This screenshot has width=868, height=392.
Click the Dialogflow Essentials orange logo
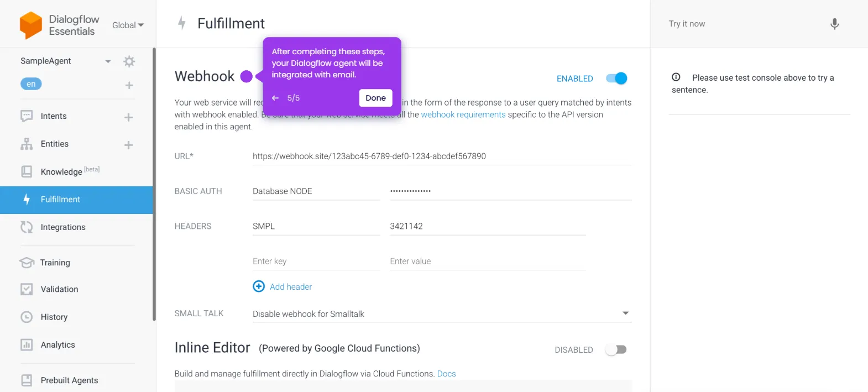pos(31,25)
